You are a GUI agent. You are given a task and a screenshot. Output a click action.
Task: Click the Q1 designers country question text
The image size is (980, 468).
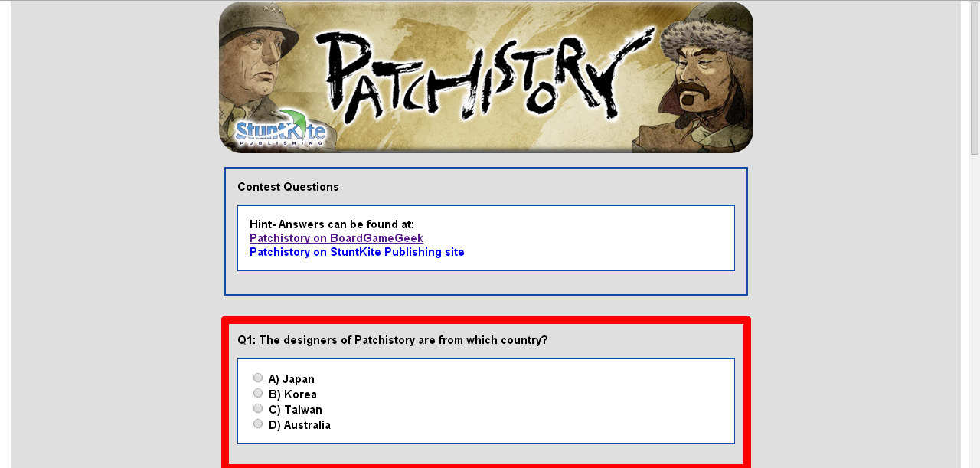click(x=393, y=340)
